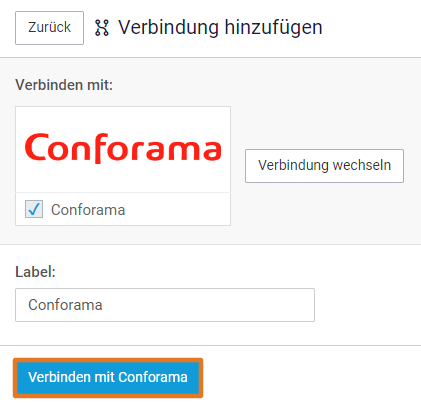Screen dimensions: 421x404
Task: Switch connection via the Verbindung wechseln button
Action: point(324,166)
